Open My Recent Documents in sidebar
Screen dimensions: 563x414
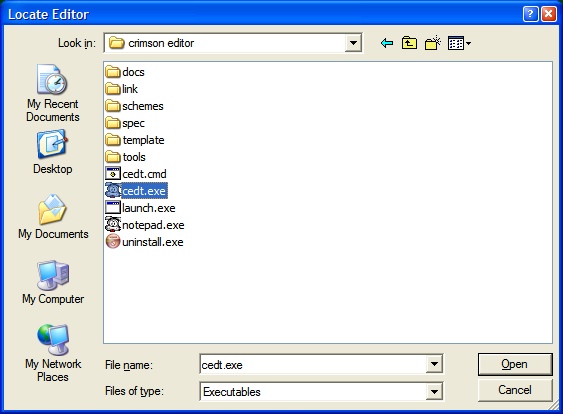click(52, 93)
